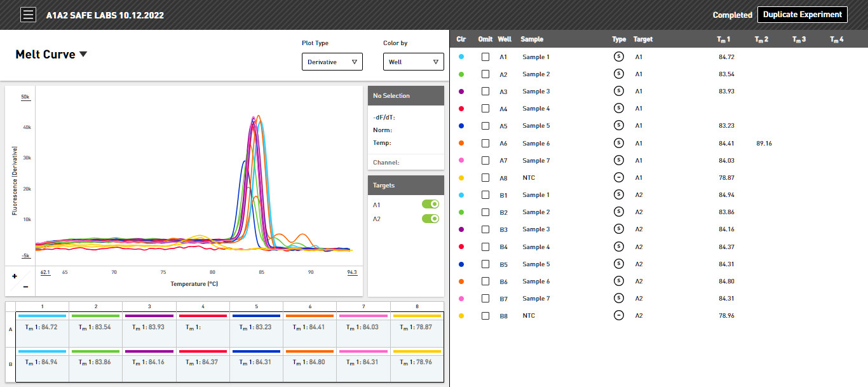Image resolution: width=868 pixels, height=387 pixels.
Task: Click the cyan color dot for well B1
Action: tap(461, 195)
